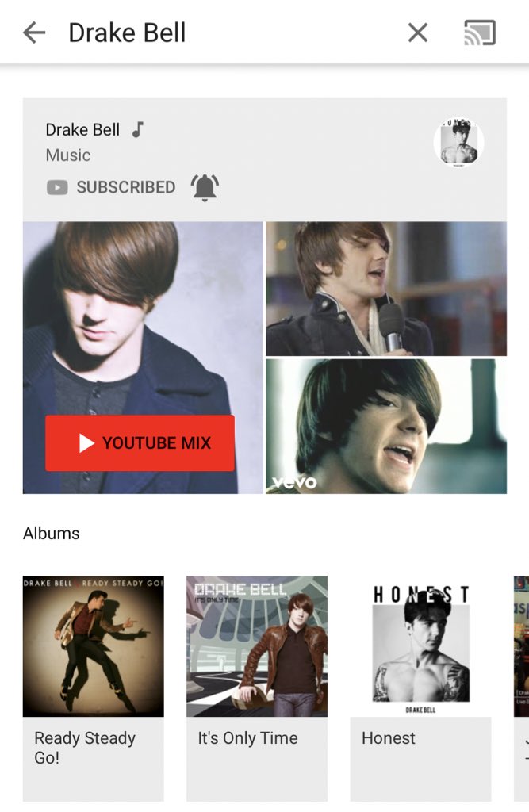Open the large navy coat portrait thumbnail
529x812 pixels.
143,358
